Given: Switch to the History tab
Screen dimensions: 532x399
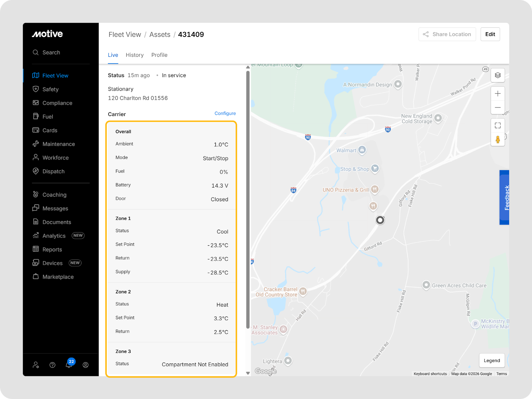Looking at the screenshot, I should [x=134, y=55].
